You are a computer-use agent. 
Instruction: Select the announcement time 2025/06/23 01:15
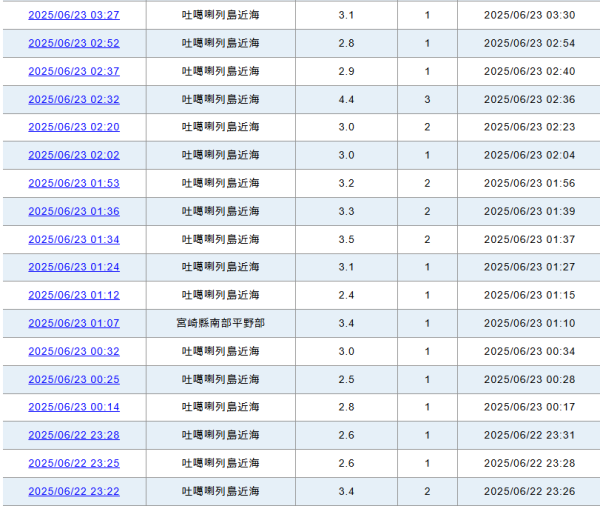point(529,295)
